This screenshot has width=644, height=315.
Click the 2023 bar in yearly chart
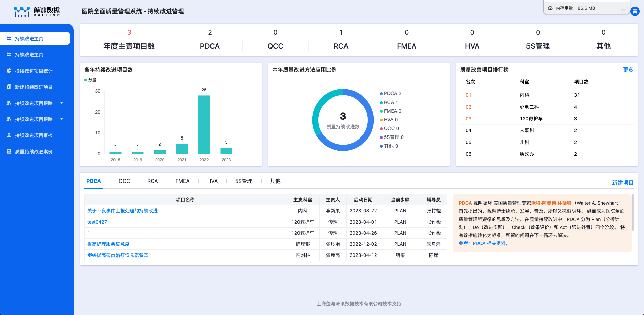226,151
